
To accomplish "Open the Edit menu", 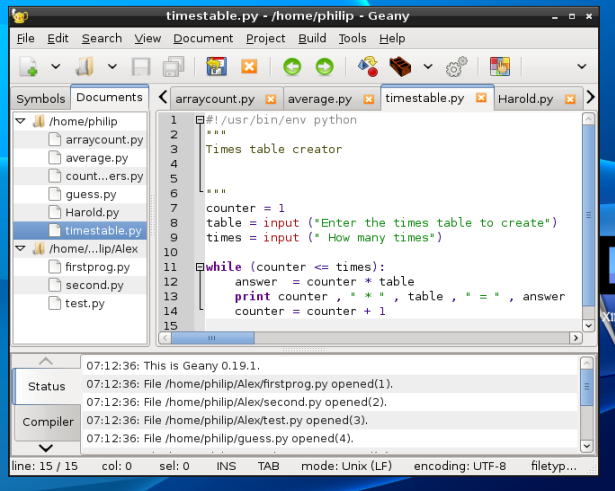I will click(x=58, y=38).
